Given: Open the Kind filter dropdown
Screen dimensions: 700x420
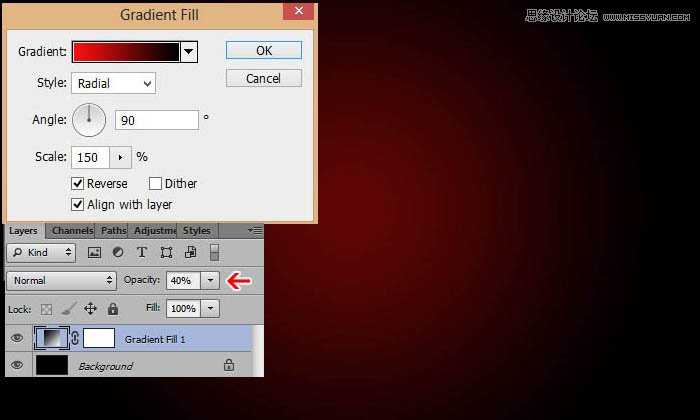Looking at the screenshot, I should point(42,253).
